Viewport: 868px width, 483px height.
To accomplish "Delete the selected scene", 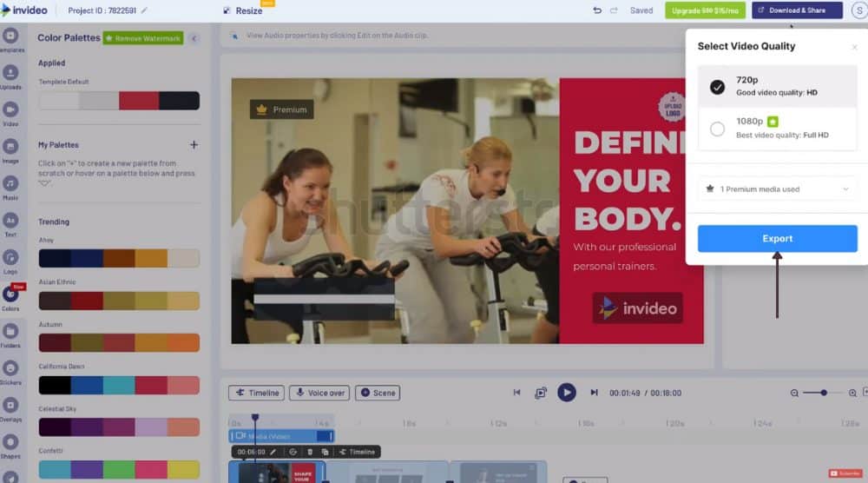I will pos(310,452).
